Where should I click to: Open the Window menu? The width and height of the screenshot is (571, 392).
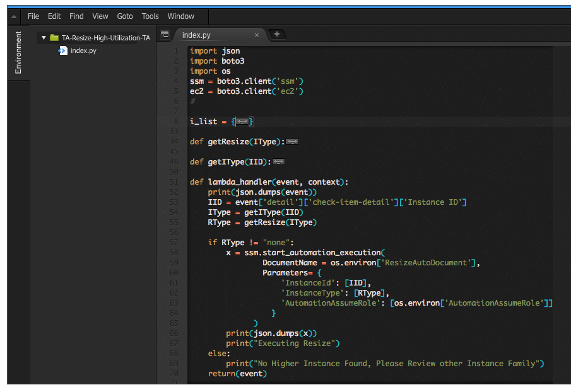point(180,16)
